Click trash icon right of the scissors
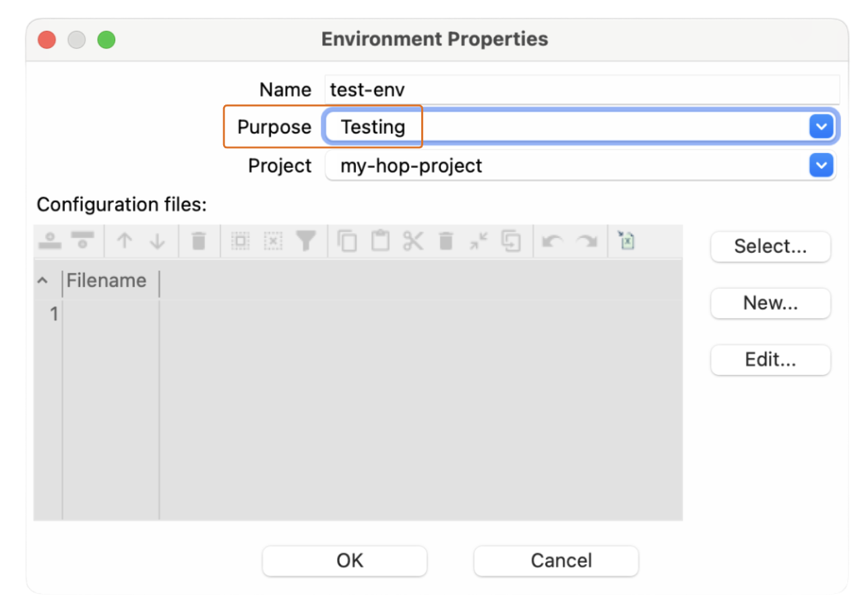 pyautogui.click(x=445, y=241)
